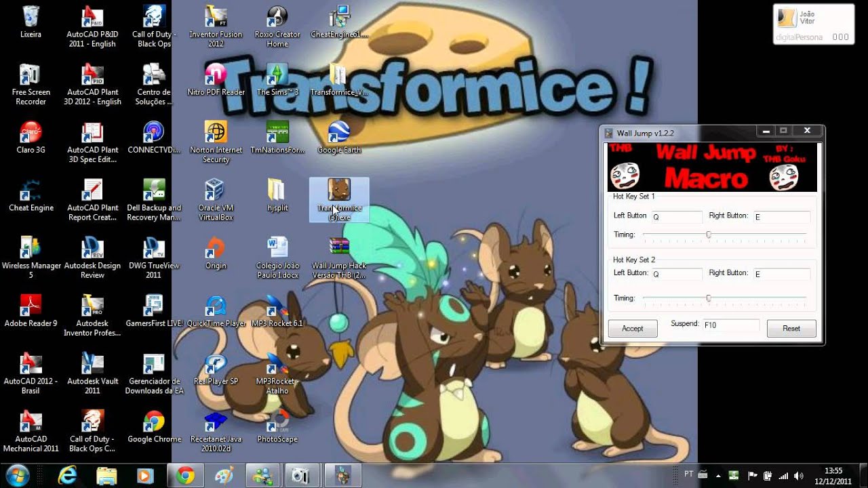The image size is (868, 488).
Task: Select AutoCAD Plant Report Creator icon
Action: coord(92,201)
